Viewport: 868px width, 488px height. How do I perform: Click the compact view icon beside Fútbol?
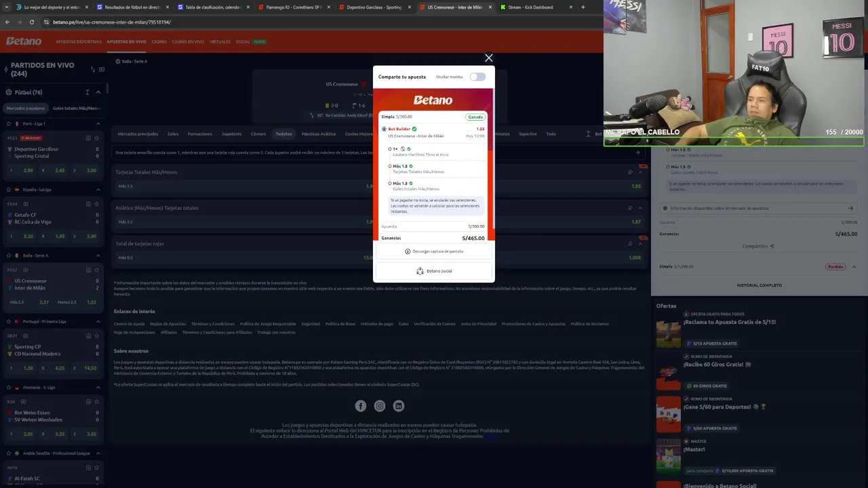point(87,92)
